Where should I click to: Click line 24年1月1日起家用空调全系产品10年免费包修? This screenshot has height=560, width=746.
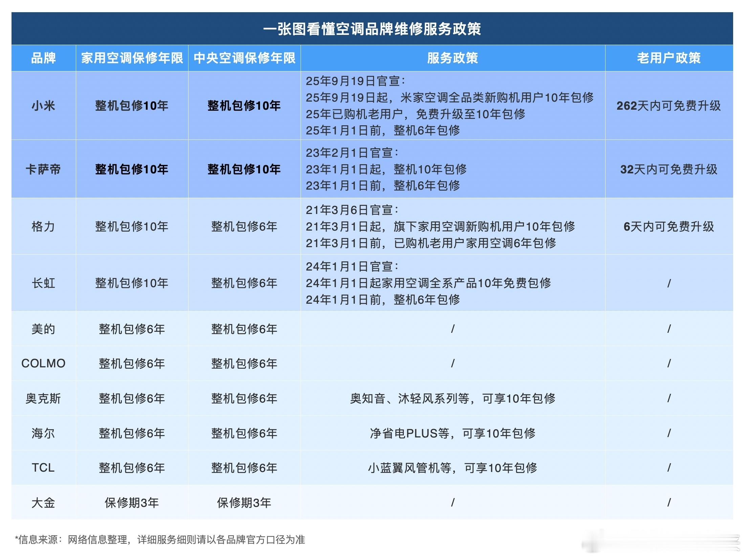[x=429, y=283]
